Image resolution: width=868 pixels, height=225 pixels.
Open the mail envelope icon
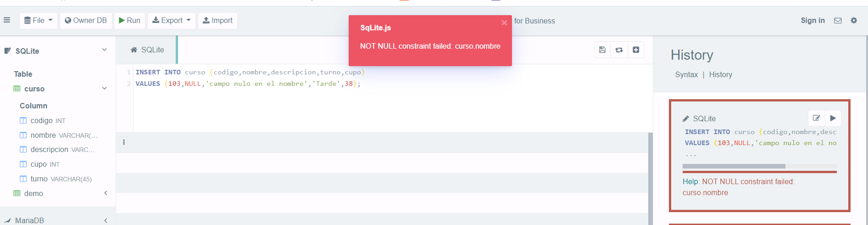[838, 21]
